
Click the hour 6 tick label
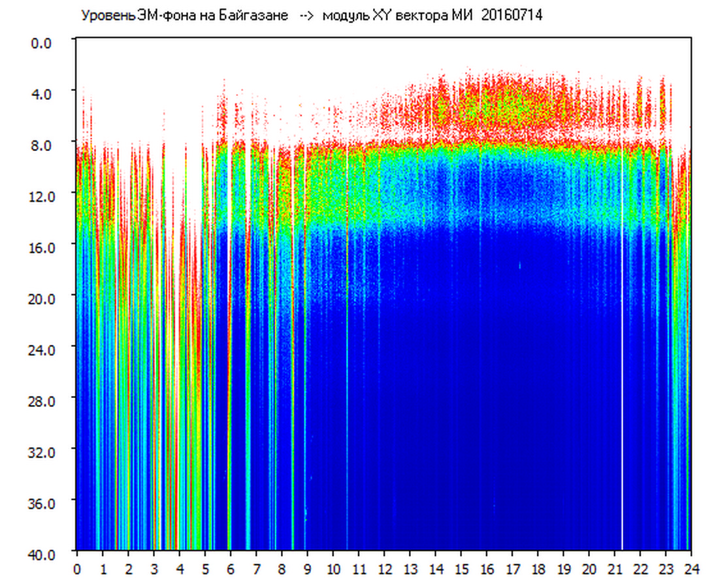click(x=231, y=569)
